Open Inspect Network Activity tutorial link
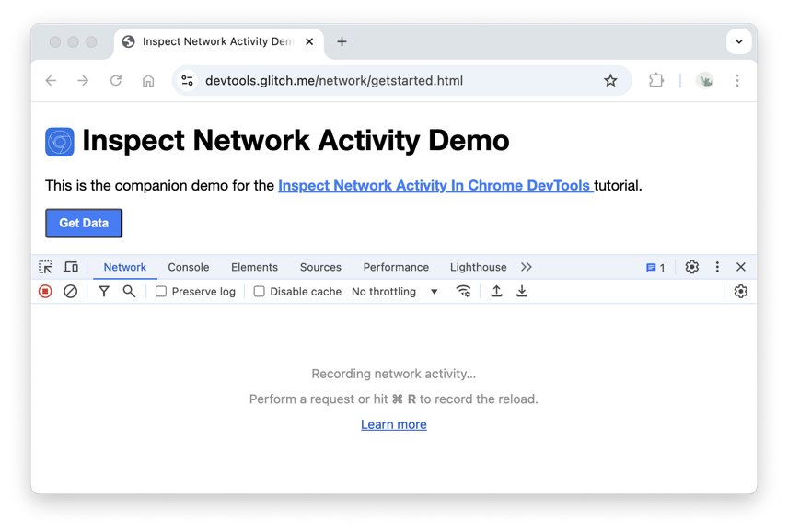Image resolution: width=788 pixels, height=532 pixels. [x=435, y=185]
